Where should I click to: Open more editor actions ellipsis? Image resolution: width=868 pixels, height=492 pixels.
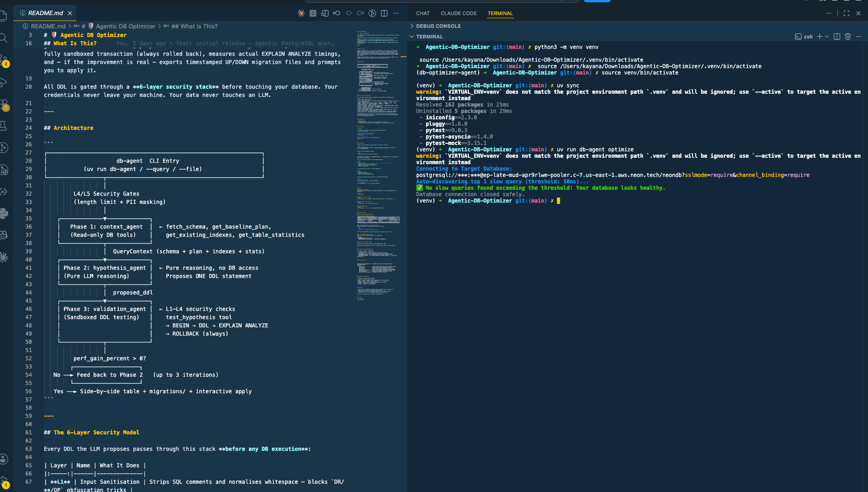[x=396, y=13]
